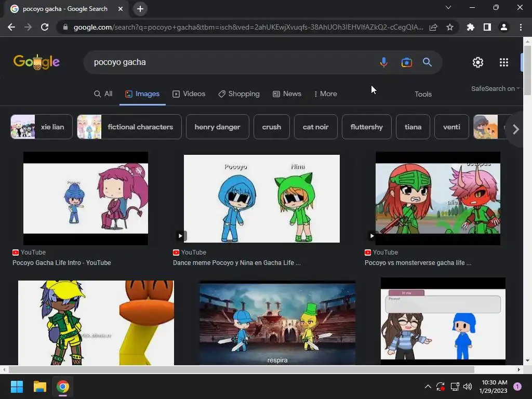This screenshot has height=399, width=532.
Task: Go forward to next page
Action: pyautogui.click(x=28, y=27)
